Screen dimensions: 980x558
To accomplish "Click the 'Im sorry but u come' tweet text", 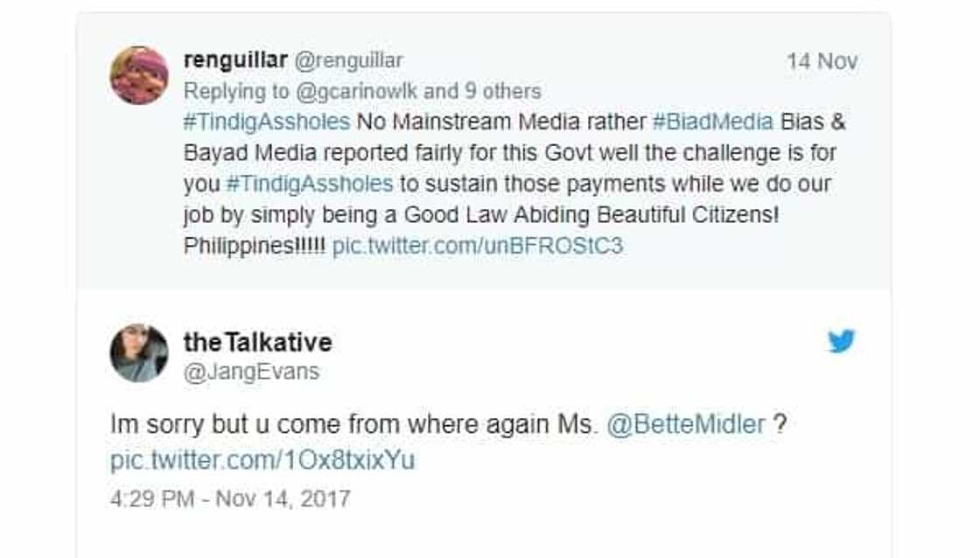I will point(350,426).
